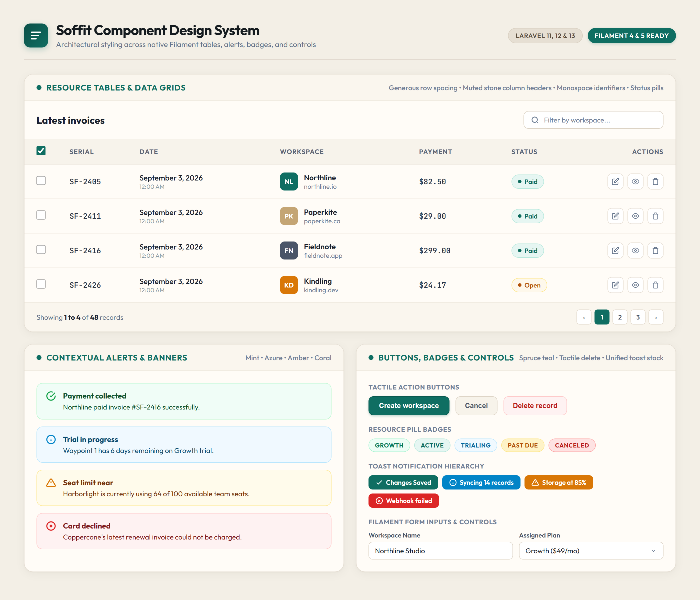View invoice SF-2416 via eye icon
The width and height of the screenshot is (700, 600).
tap(635, 251)
